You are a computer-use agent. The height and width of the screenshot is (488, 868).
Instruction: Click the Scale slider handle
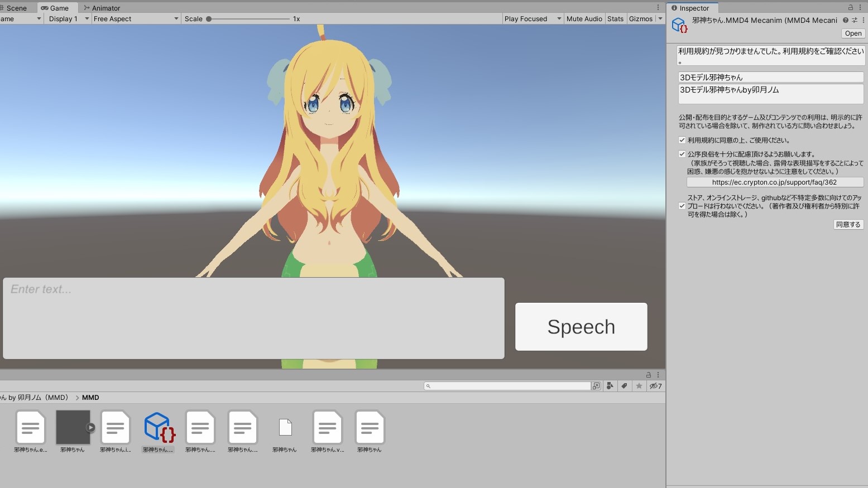pyautogui.click(x=209, y=19)
